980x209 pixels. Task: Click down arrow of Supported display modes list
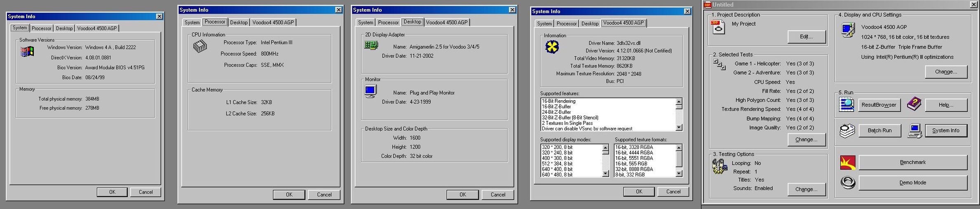pos(605,174)
